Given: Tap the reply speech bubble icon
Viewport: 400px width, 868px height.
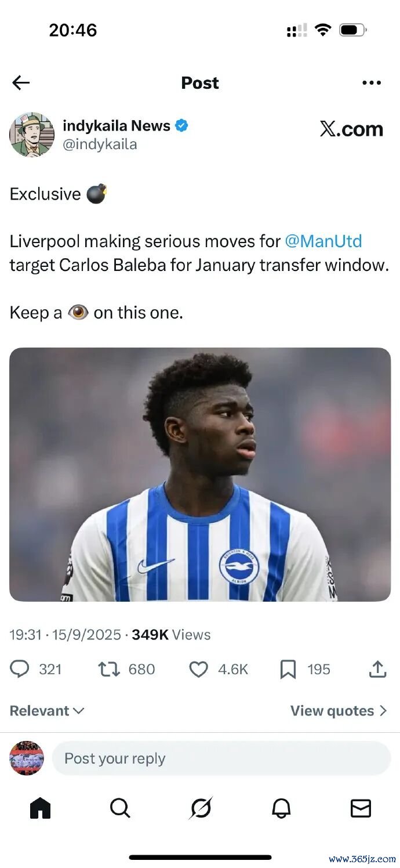Looking at the screenshot, I should coord(20,669).
